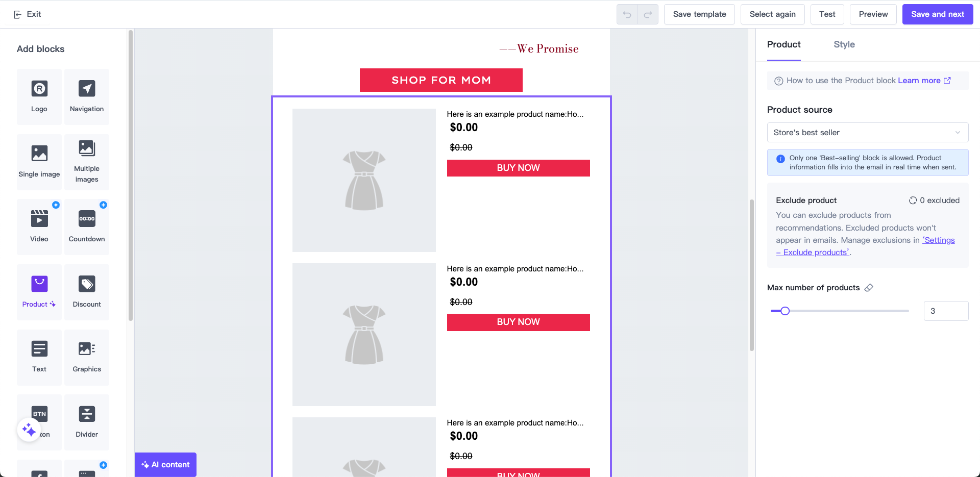Screen dimensions: 980x477
Task: Focus the max products number field
Action: (x=945, y=311)
